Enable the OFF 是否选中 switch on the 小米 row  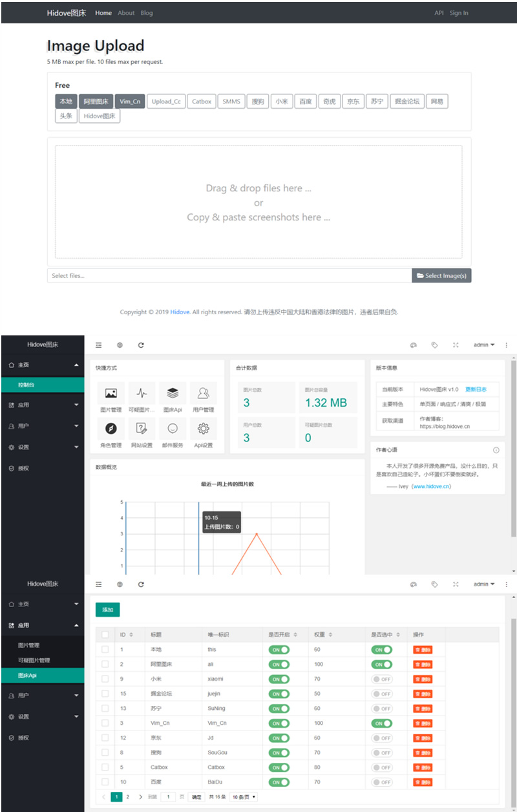381,679
